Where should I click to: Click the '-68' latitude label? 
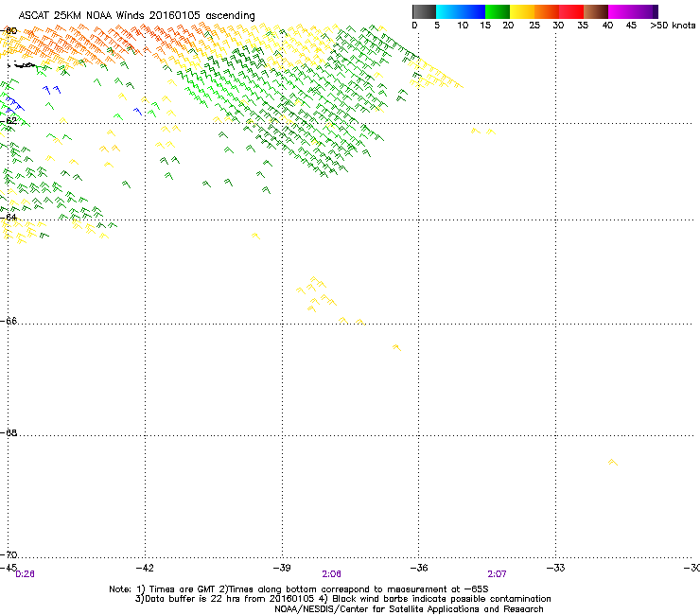tap(9, 432)
